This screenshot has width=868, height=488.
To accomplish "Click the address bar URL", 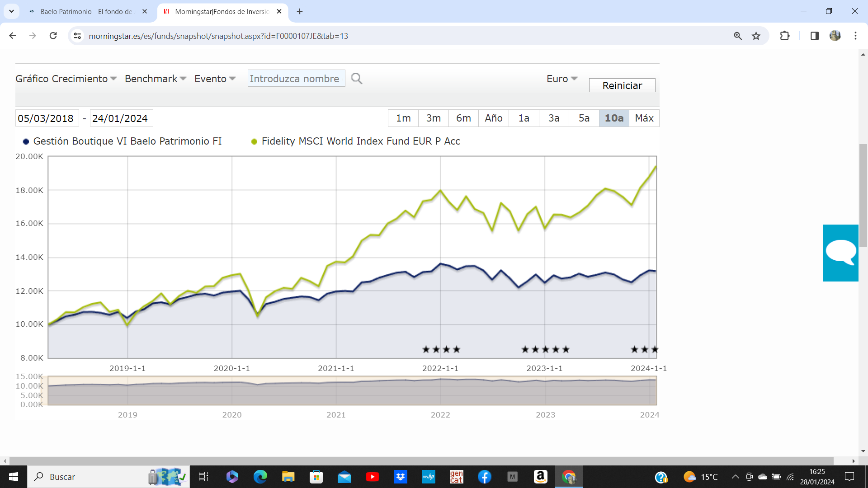I will (218, 36).
